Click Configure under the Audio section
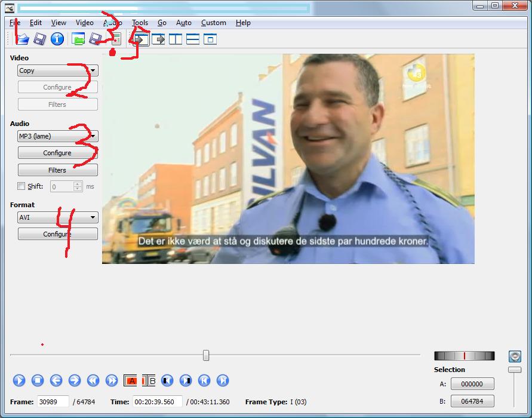 [58, 153]
